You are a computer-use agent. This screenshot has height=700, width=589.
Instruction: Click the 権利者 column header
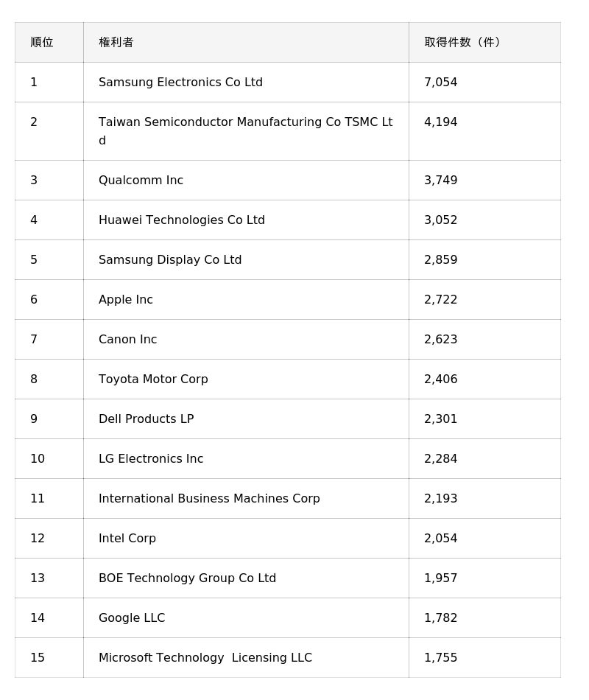pos(116,43)
